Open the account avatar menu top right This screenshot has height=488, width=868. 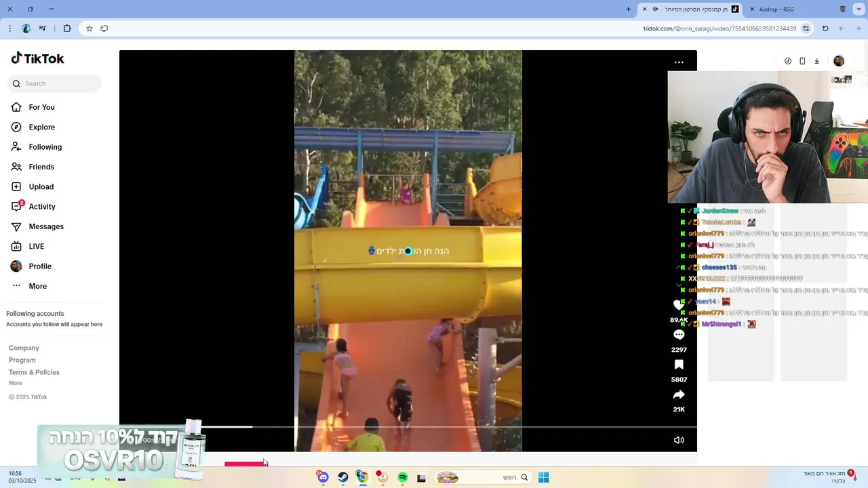(839, 61)
